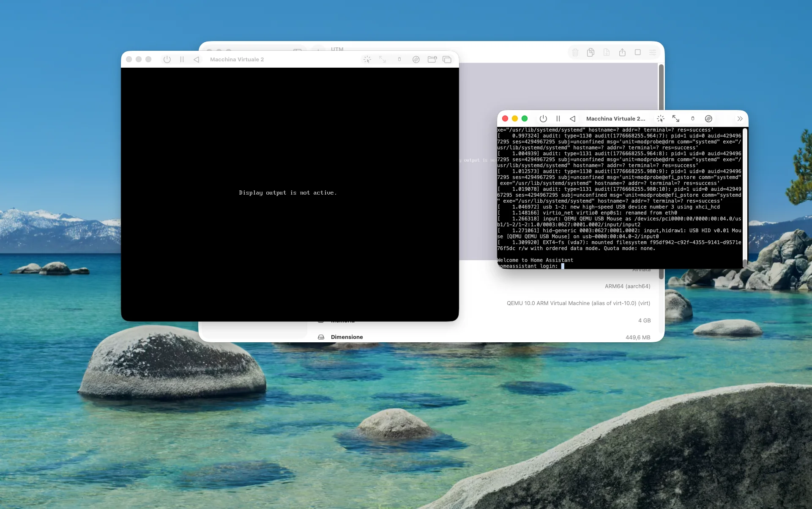Image resolution: width=812 pixels, height=509 pixels.
Task: Expand hidden toolbar items with the chevron
Action: pyautogui.click(x=740, y=119)
